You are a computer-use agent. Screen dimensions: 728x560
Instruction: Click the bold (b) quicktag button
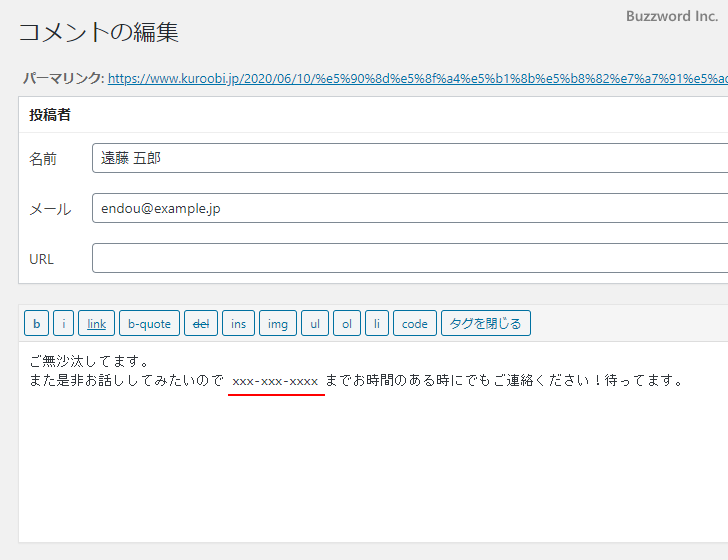pyautogui.click(x=36, y=323)
